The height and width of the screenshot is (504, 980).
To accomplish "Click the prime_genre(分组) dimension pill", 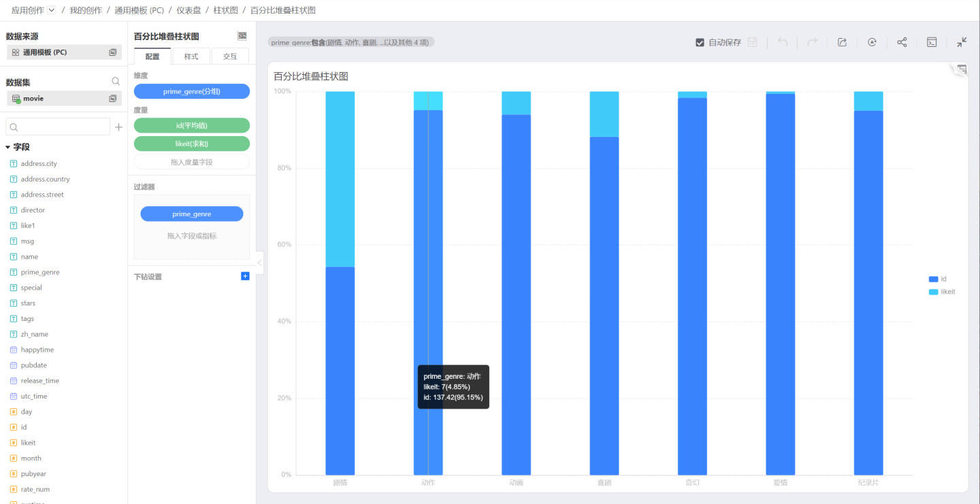I will 192,91.
